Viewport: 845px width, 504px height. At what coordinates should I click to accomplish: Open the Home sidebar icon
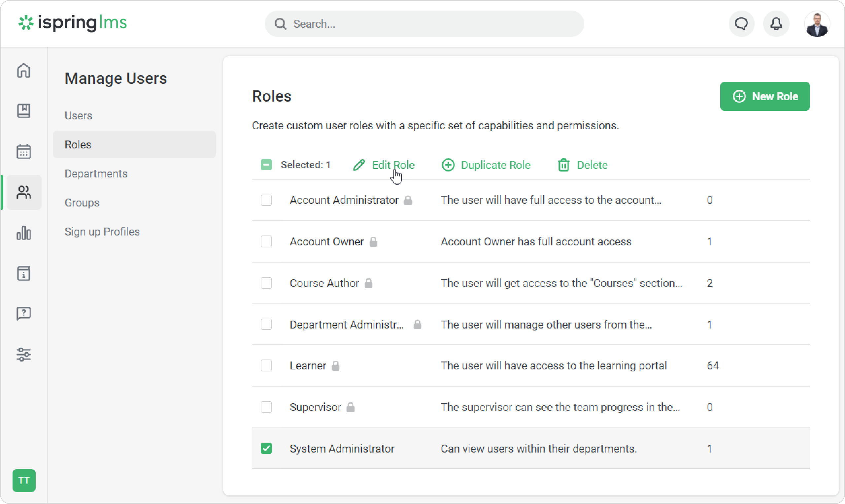[x=24, y=71]
